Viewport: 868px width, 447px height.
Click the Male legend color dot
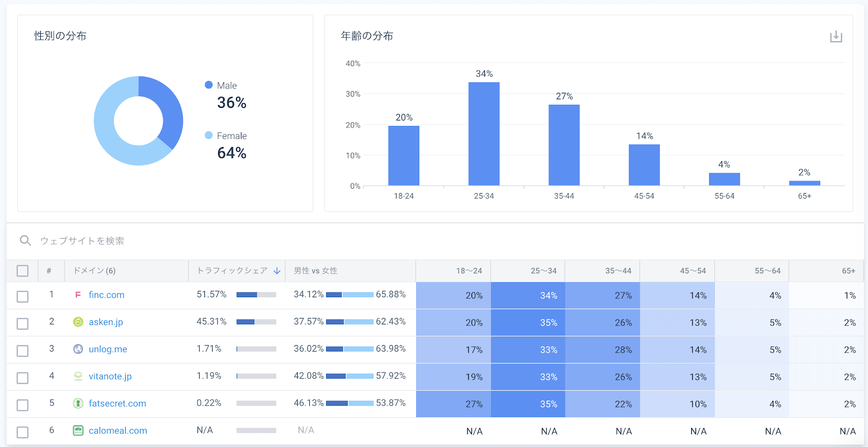[209, 85]
